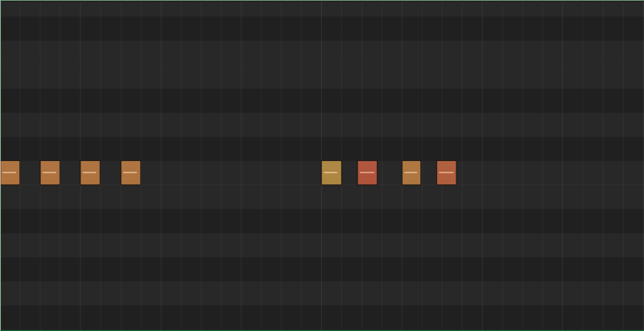The image size is (644, 331).
Task: Click empty cell directly below the first orange note
Action: 10,197
